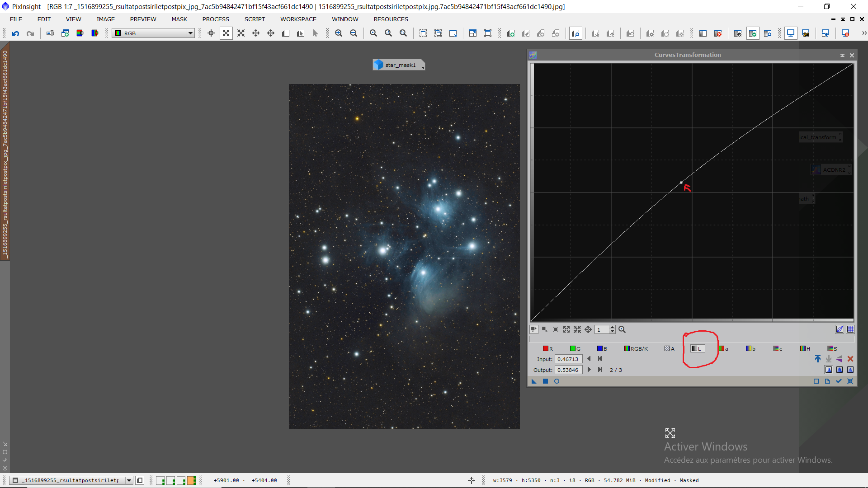Toggle real-time preview blue circle icon

(x=557, y=381)
